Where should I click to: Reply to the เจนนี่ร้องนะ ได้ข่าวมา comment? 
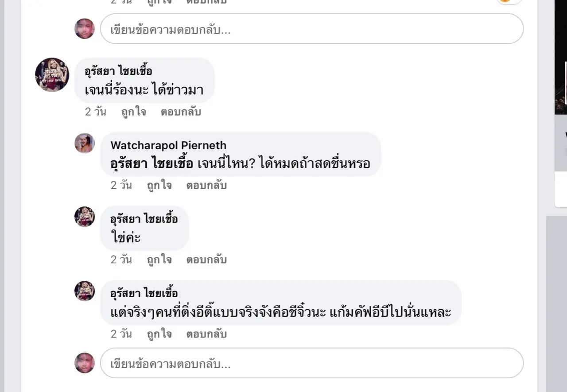(181, 112)
